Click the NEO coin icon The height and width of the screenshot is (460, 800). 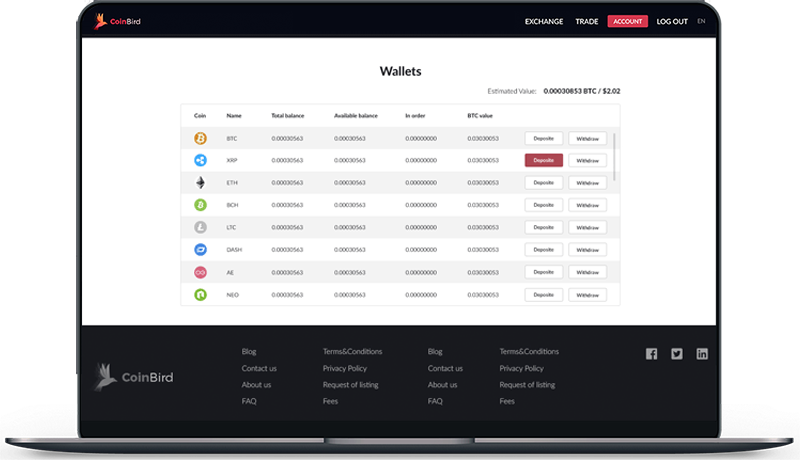200,295
